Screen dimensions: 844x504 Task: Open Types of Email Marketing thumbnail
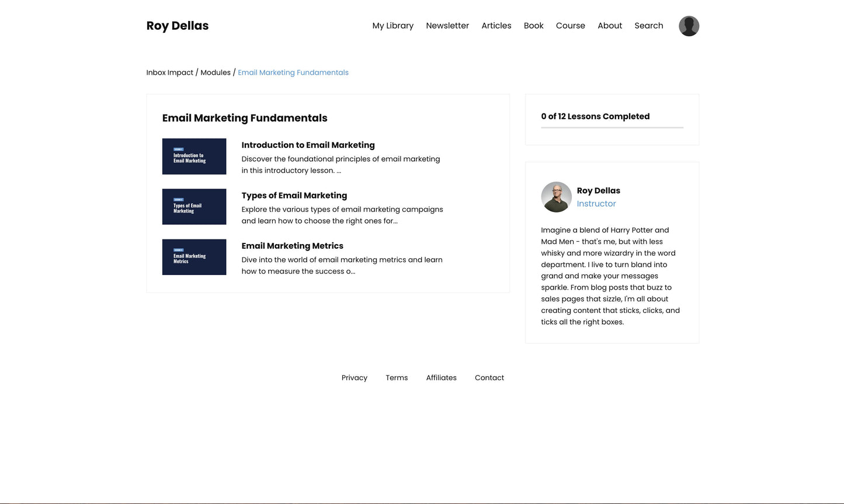194,207
